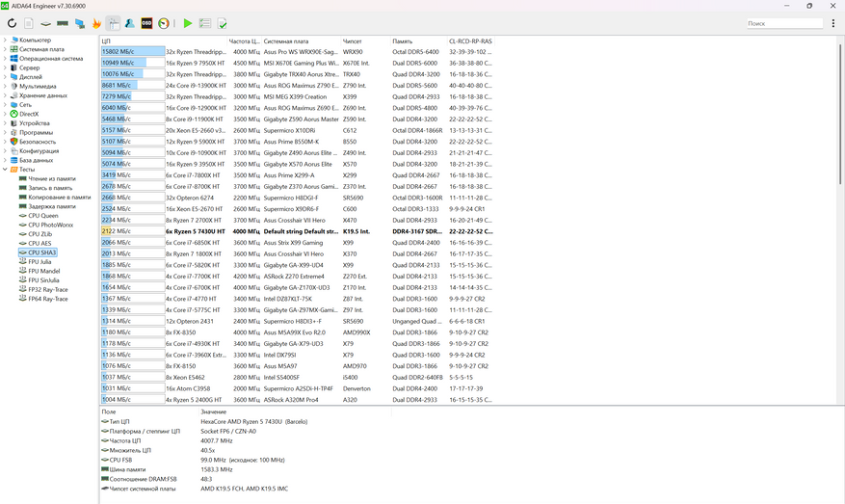Screen dimensions: 845x504
Task: Select the 16x Atom C3958 row
Action: [297, 388]
